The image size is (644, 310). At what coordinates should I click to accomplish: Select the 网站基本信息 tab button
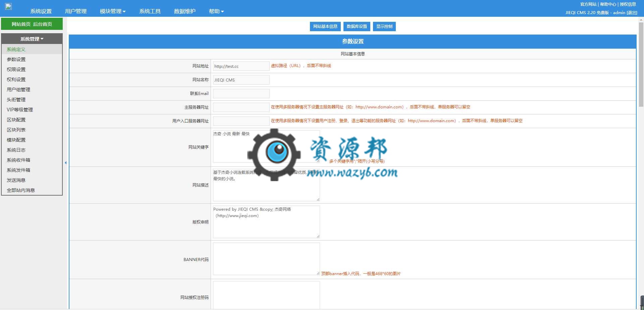pos(325,27)
